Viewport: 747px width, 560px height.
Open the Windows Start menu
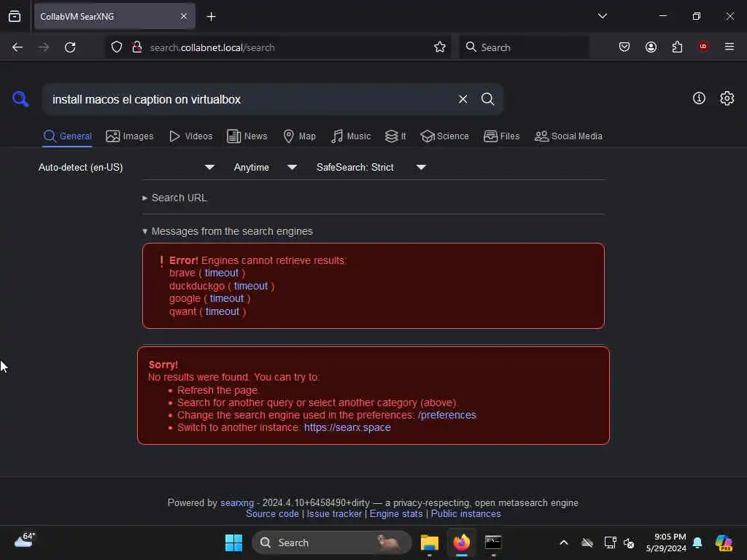click(x=233, y=542)
